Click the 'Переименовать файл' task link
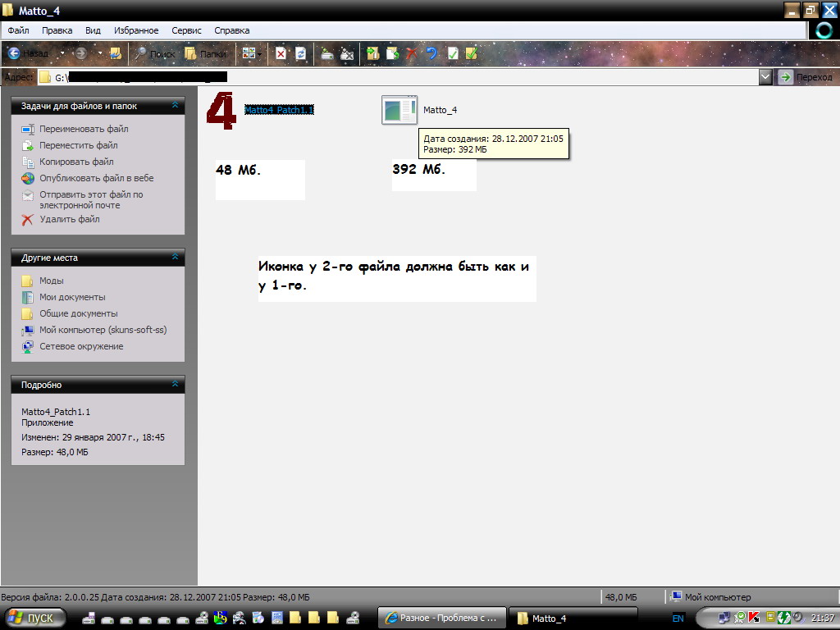 coord(84,129)
